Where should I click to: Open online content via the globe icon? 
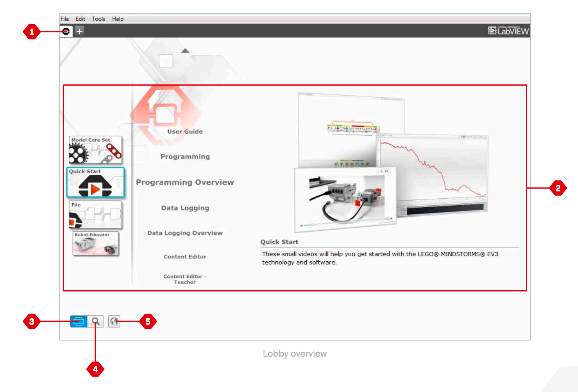tap(114, 321)
